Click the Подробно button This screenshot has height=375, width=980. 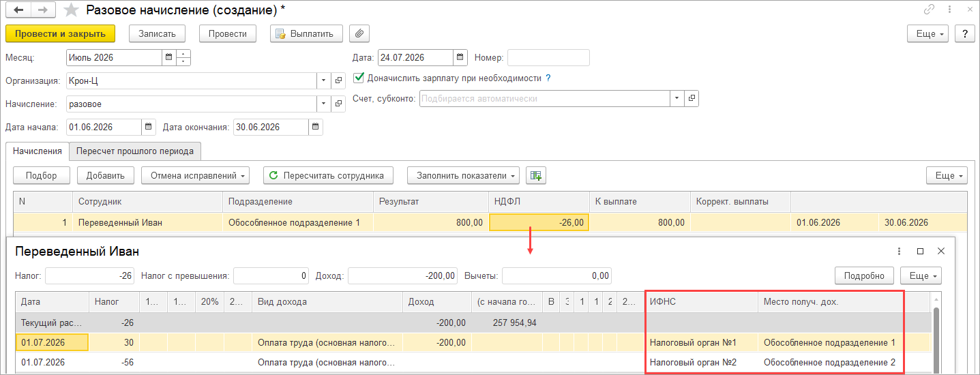864,275
